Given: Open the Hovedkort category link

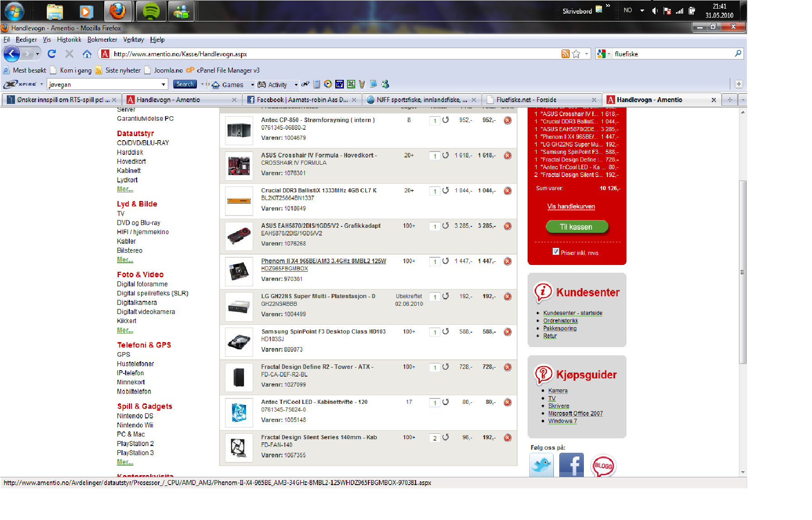Looking at the screenshot, I should pyautogui.click(x=131, y=162).
